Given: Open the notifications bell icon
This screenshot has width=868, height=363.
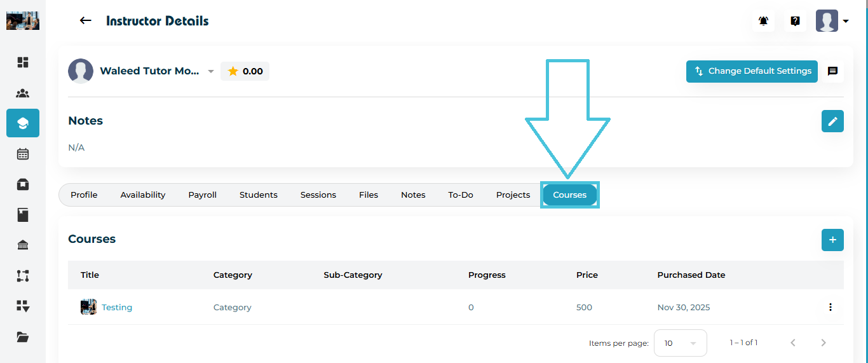Looking at the screenshot, I should pyautogui.click(x=763, y=21).
